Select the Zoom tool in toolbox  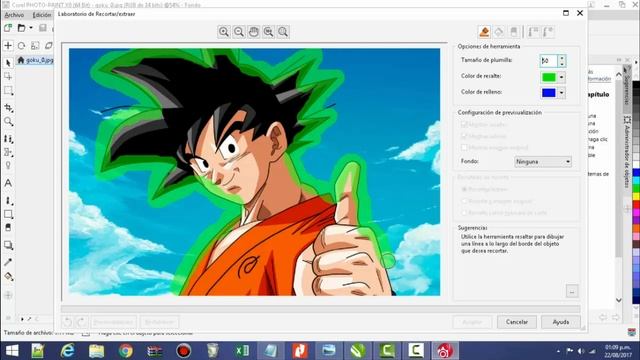(x=8, y=122)
